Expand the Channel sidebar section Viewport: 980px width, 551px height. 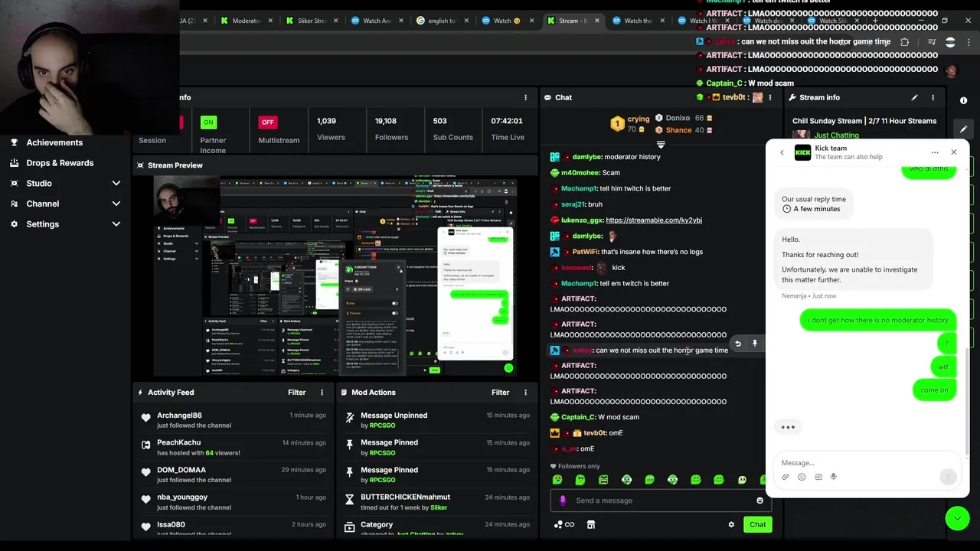(116, 204)
